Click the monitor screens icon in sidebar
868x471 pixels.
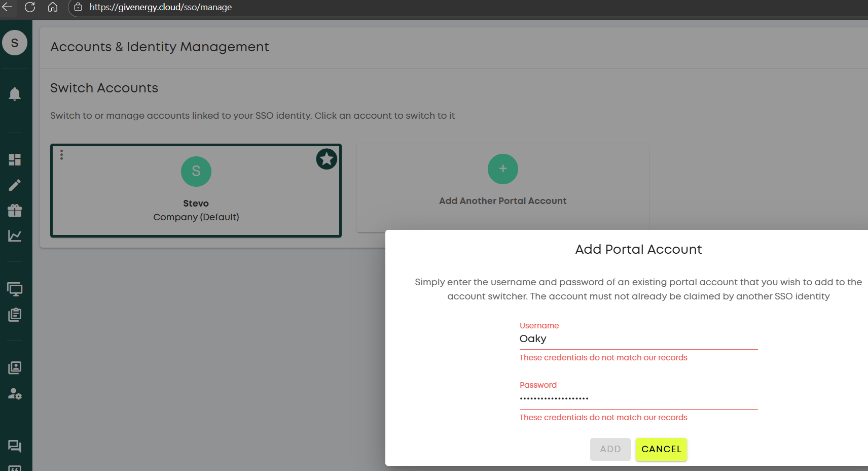(x=15, y=289)
